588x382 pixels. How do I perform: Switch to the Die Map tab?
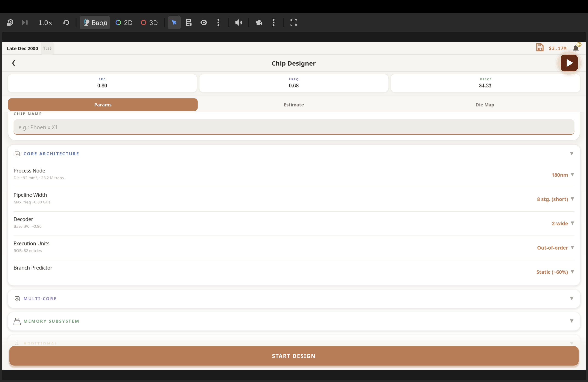484,105
